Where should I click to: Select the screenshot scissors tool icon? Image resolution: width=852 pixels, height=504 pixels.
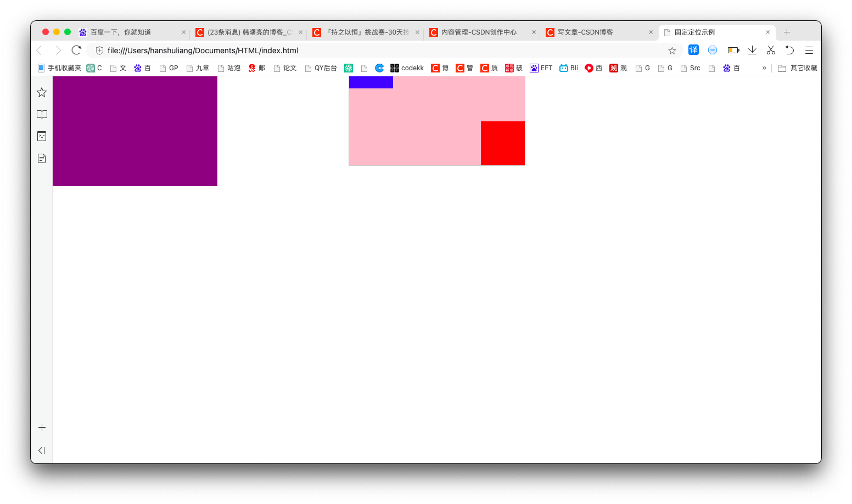coord(771,50)
